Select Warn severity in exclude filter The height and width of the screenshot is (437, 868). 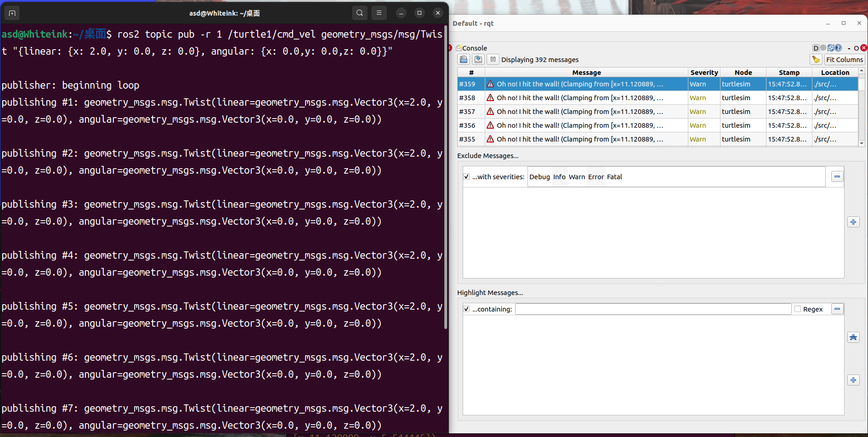point(577,177)
